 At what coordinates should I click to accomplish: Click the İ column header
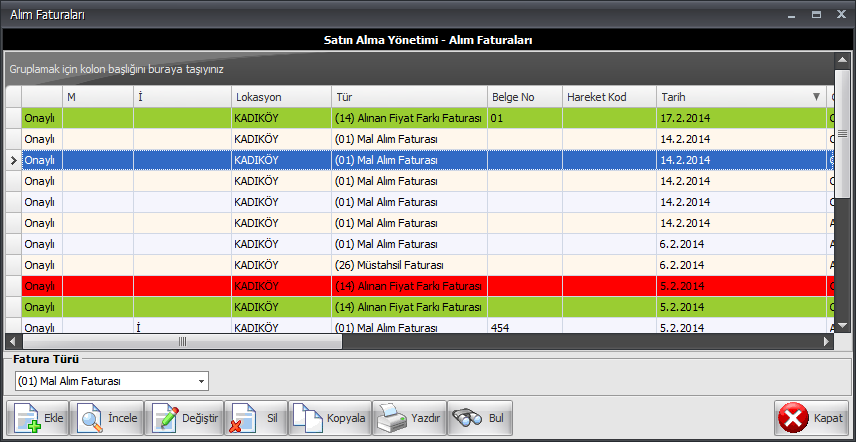pos(182,97)
